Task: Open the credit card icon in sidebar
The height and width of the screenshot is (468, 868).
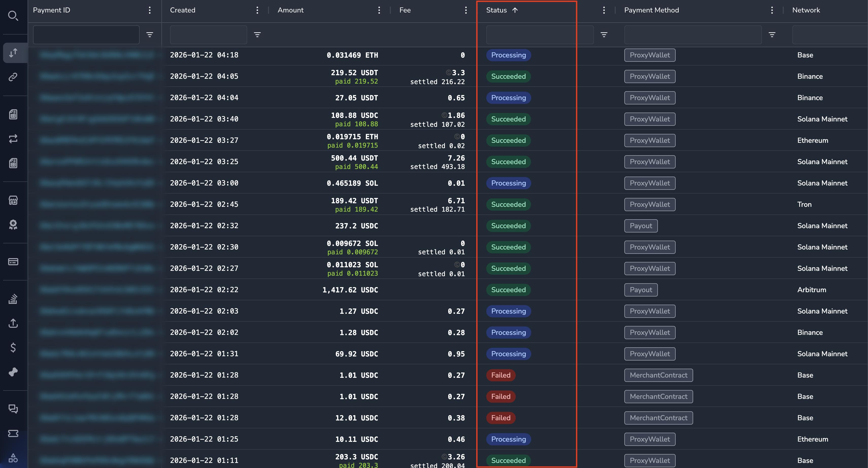Action: (13, 261)
